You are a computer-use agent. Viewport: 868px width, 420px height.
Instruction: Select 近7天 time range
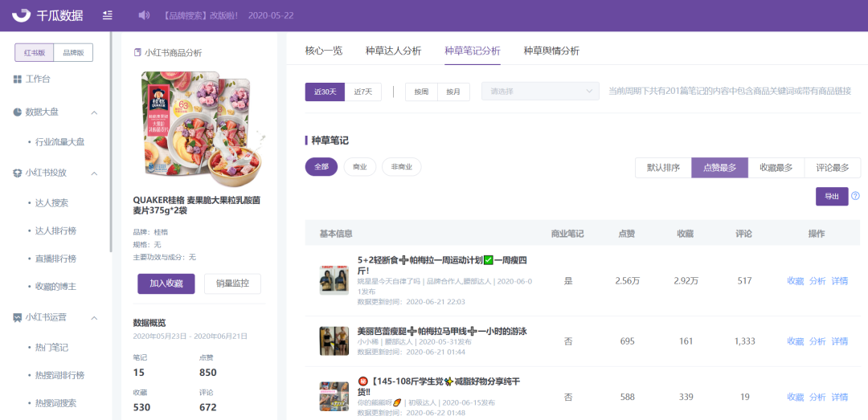363,92
